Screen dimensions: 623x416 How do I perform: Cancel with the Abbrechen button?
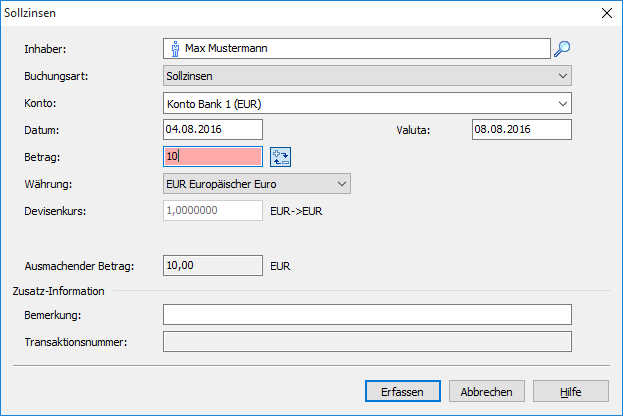487,391
